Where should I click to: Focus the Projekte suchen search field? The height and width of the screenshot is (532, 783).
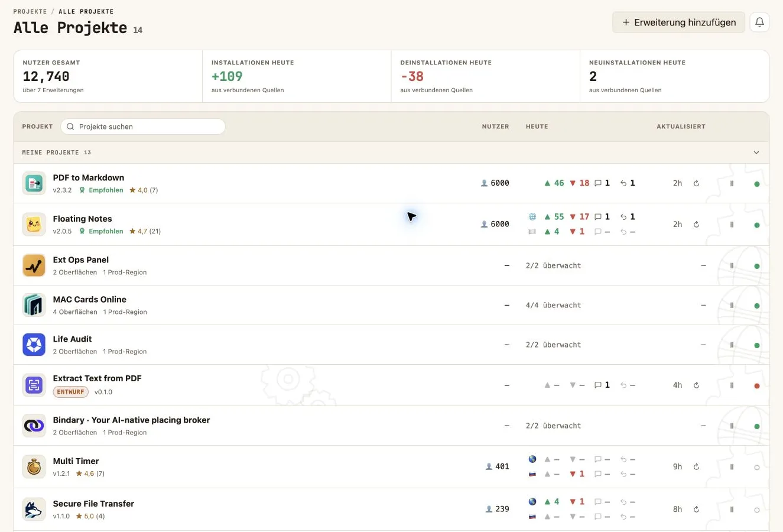143,126
